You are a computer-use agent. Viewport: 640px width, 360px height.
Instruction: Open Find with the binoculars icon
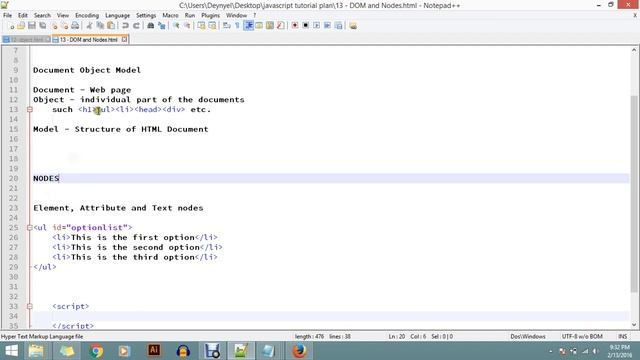[x=151, y=26]
